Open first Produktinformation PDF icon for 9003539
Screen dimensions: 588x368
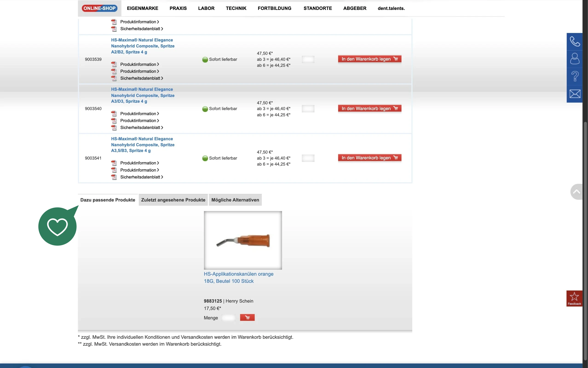114,64
